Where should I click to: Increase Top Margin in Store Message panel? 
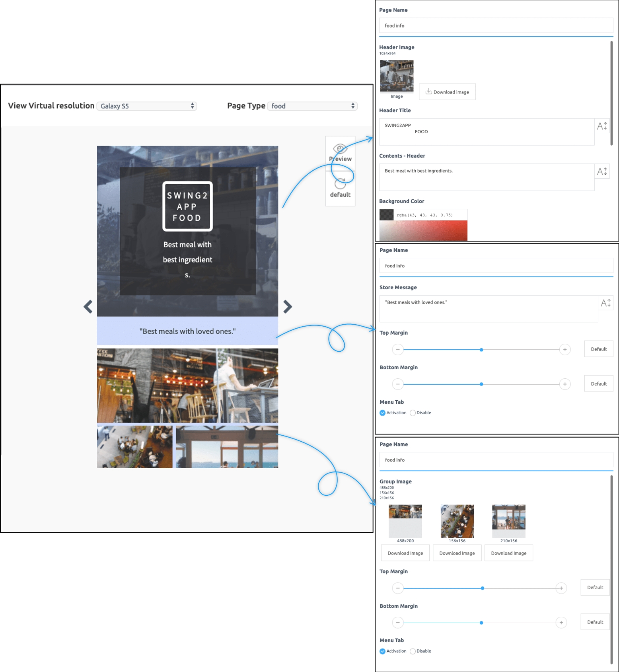point(565,350)
